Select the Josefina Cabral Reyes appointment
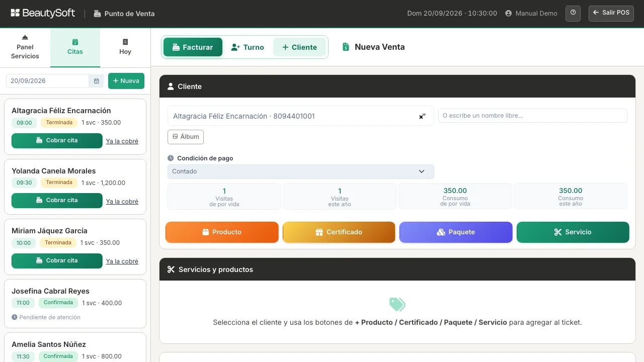 (x=75, y=303)
